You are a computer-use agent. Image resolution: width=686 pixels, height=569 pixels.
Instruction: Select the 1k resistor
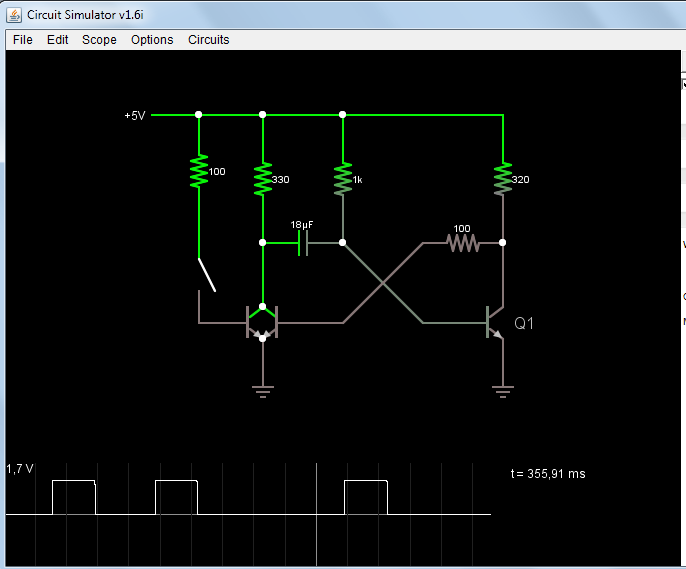point(343,179)
